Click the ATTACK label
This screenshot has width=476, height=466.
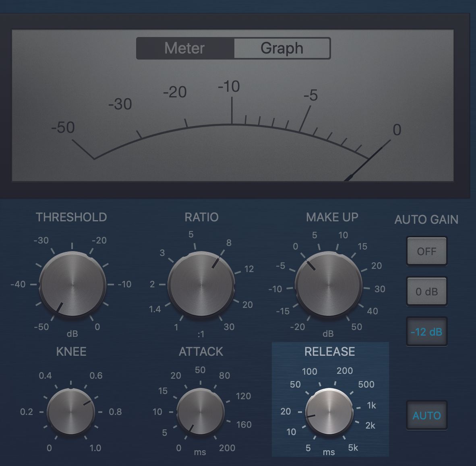pos(201,351)
